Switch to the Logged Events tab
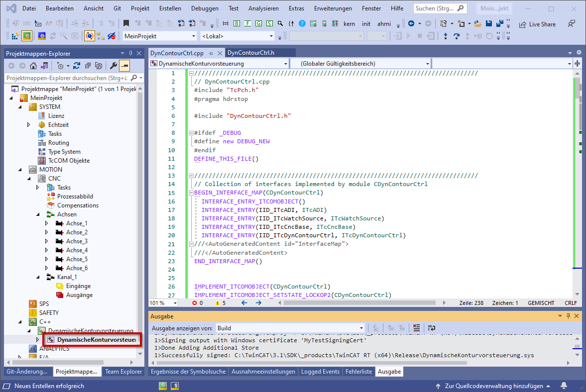The height and width of the screenshot is (392, 586). pyautogui.click(x=320, y=372)
